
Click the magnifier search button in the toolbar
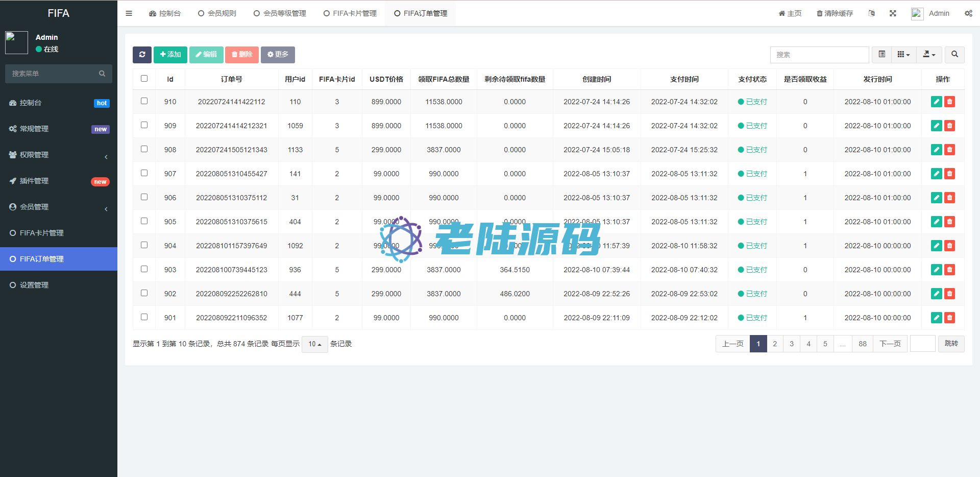point(954,55)
